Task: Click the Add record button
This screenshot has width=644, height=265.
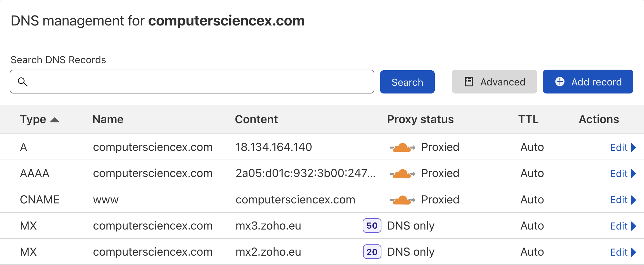Action: click(x=588, y=82)
